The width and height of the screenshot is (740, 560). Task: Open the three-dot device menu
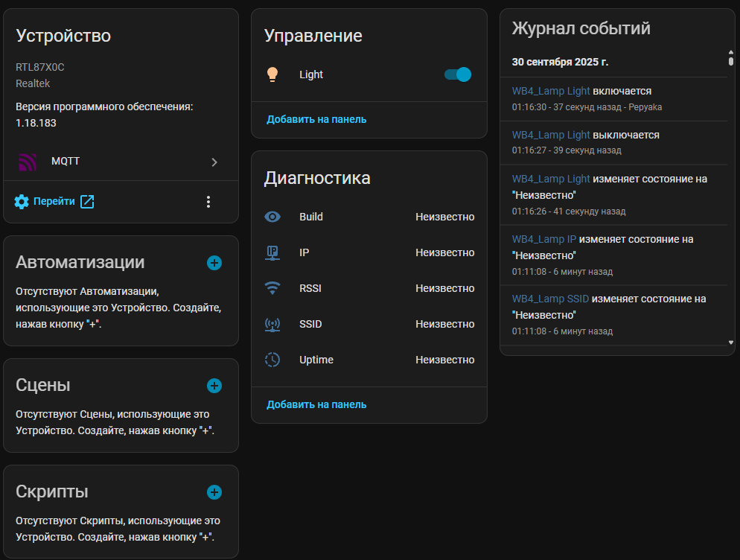tap(208, 202)
